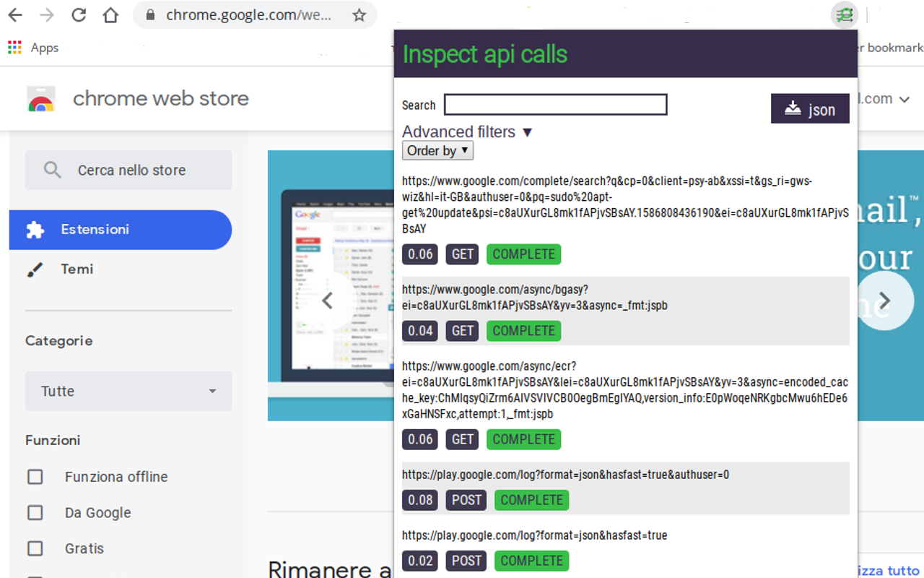Select the Temi menu item
Viewport: 924px width, 578px height.
[121, 269]
